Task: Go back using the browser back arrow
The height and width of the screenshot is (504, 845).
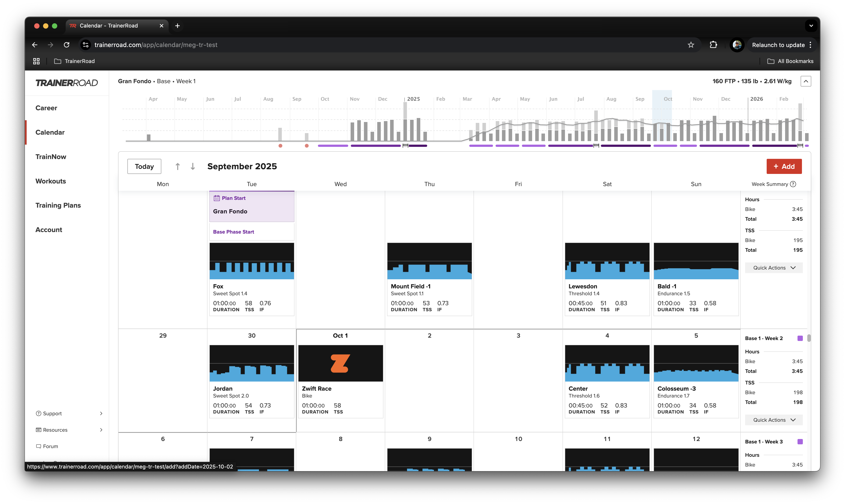Action: pyautogui.click(x=35, y=45)
